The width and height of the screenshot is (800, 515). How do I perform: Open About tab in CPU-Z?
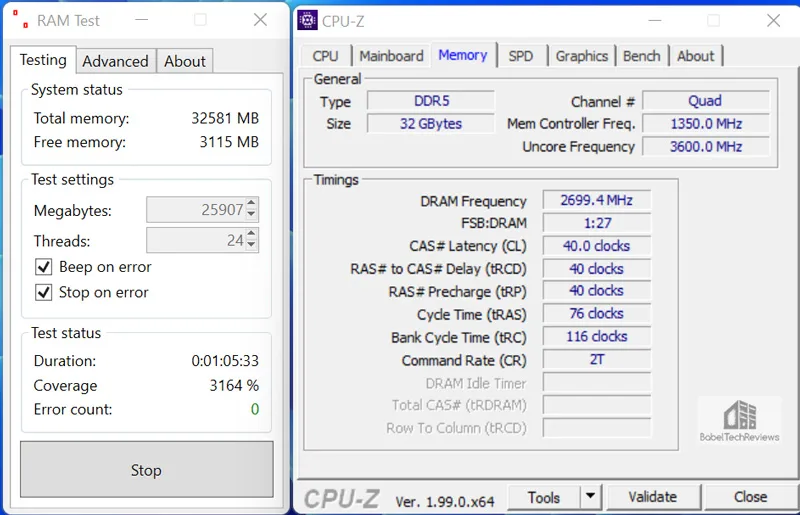coord(695,56)
